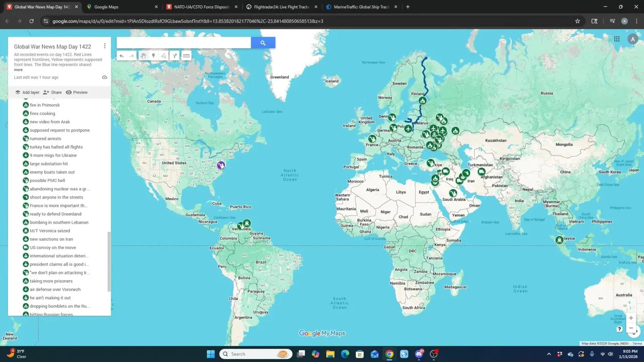The width and height of the screenshot is (644, 362).
Task: Click the green marker over Finland
Action: pos(423,101)
